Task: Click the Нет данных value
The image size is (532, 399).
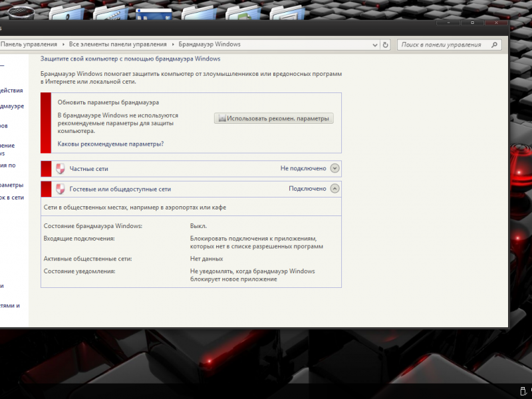Action: [206, 259]
